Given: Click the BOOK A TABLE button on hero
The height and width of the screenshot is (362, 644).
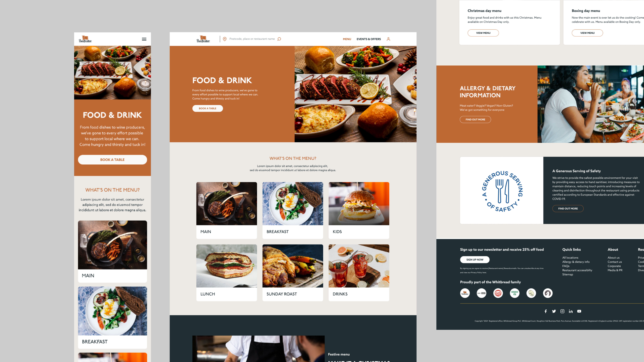Looking at the screenshot, I should (207, 108).
